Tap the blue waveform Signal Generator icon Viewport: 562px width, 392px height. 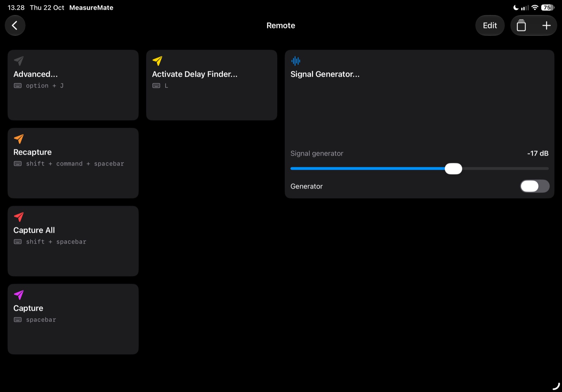coord(296,61)
